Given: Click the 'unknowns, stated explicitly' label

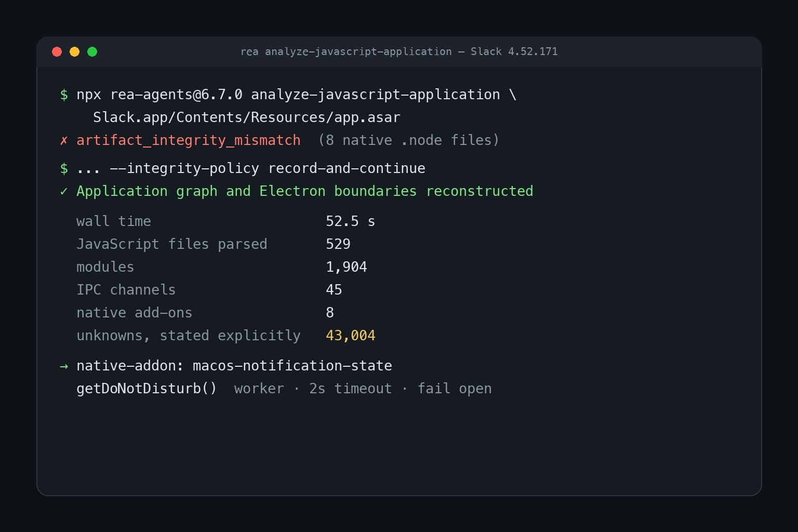Looking at the screenshot, I should (x=189, y=336).
